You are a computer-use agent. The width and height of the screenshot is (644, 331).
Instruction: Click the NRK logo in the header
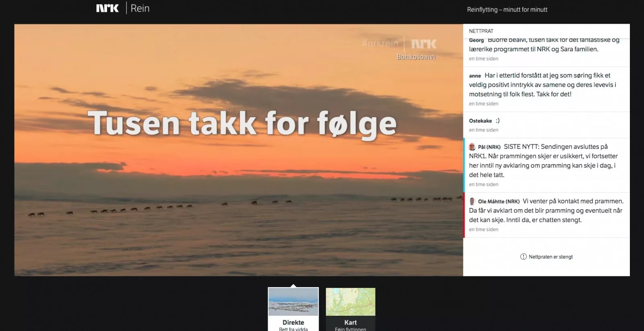[107, 8]
